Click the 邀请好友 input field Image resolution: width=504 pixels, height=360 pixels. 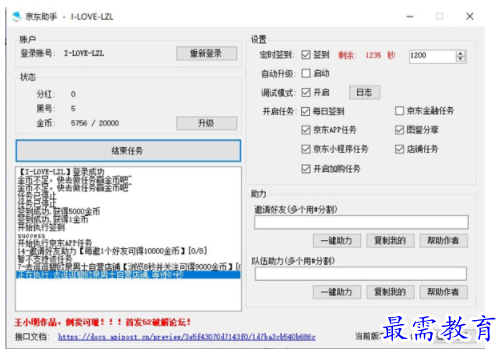pyautogui.click(x=361, y=222)
